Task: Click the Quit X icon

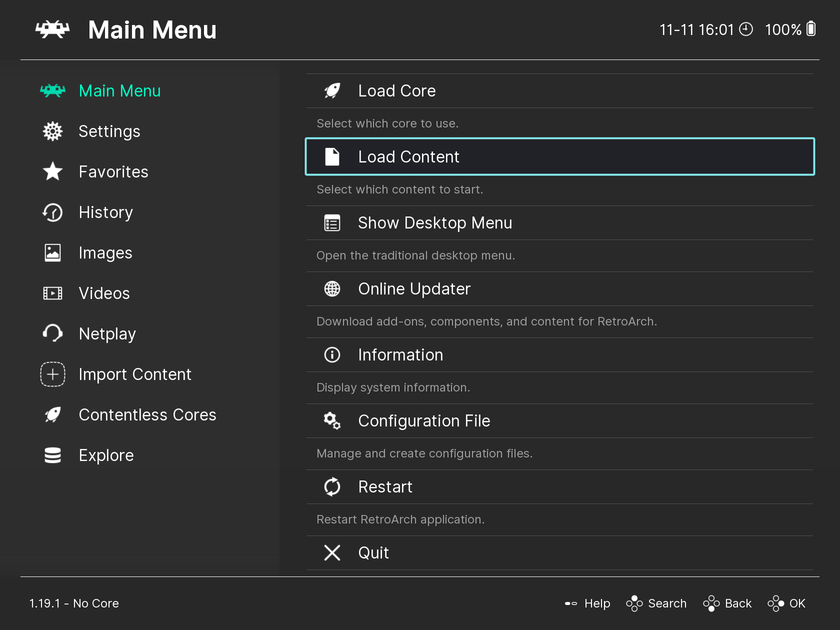Action: click(x=332, y=552)
